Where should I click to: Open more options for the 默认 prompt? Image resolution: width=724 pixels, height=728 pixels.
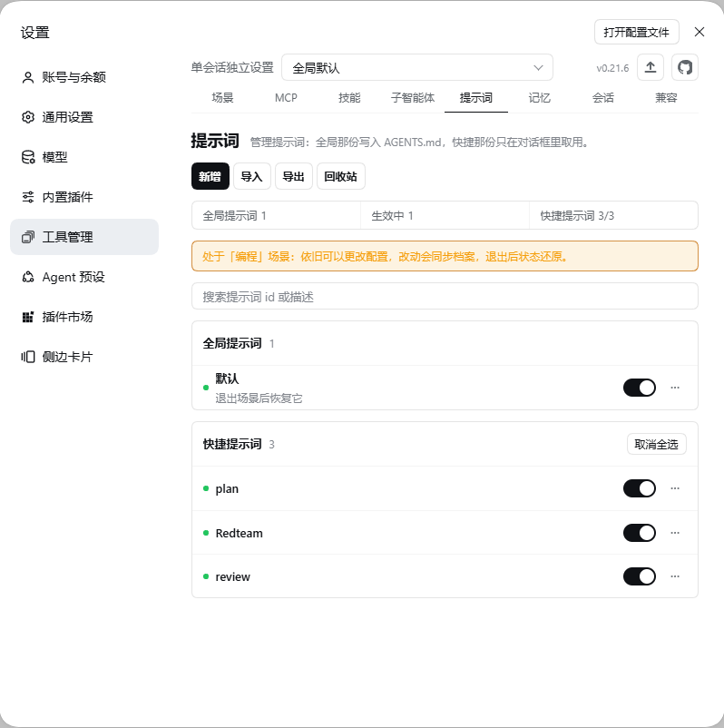tap(675, 388)
